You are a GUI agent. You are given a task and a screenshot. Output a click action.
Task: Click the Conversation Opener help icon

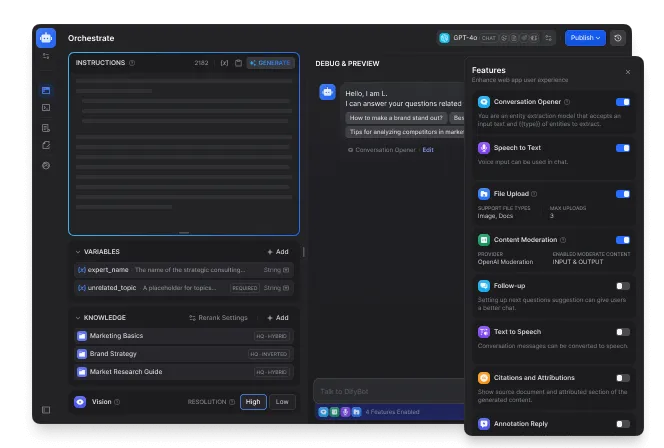tap(569, 102)
